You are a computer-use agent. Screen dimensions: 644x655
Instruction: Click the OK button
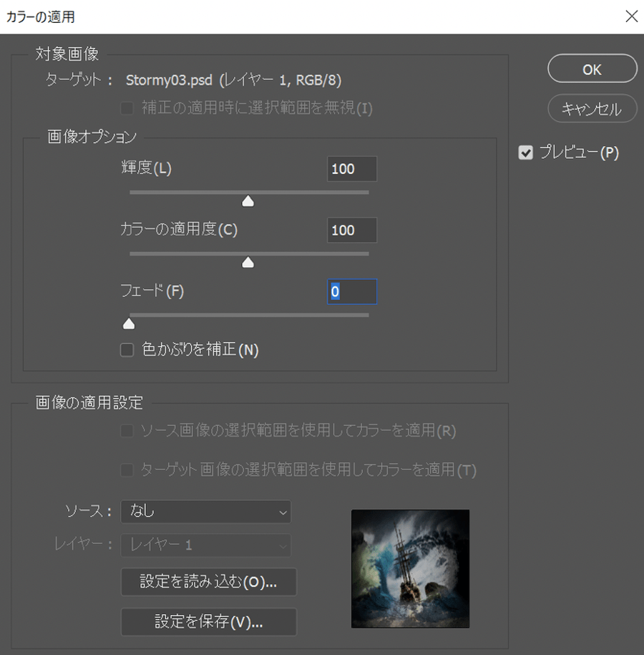tap(592, 69)
